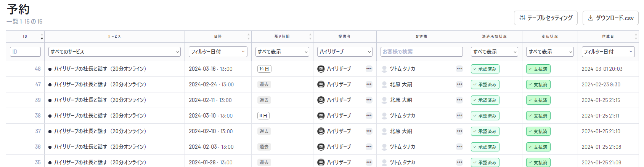Open customer options menu for booking 47
This screenshot has width=644, height=167.
coord(459,84)
